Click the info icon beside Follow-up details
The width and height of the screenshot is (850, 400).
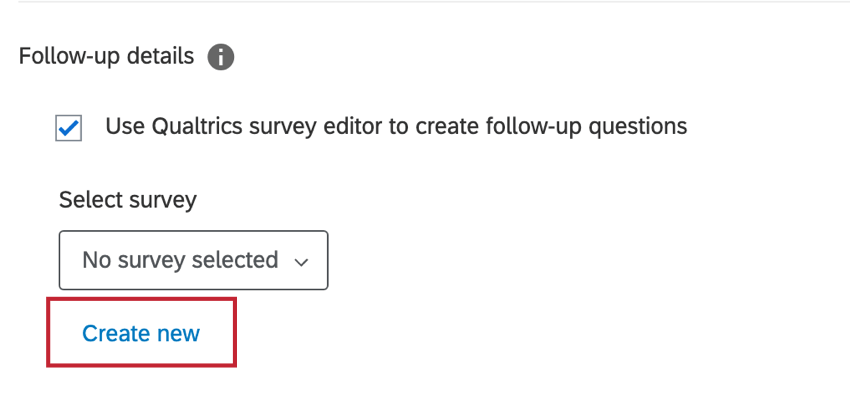(x=221, y=57)
